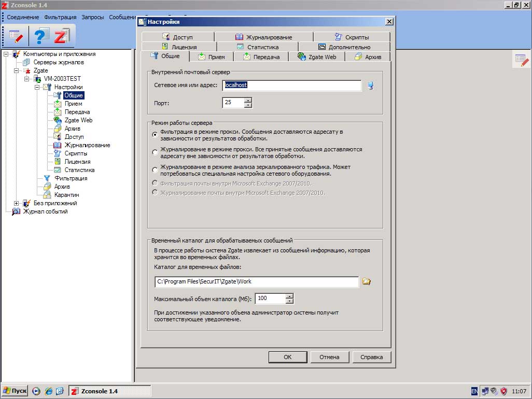Click the temporary files catalog path field

tap(257, 282)
